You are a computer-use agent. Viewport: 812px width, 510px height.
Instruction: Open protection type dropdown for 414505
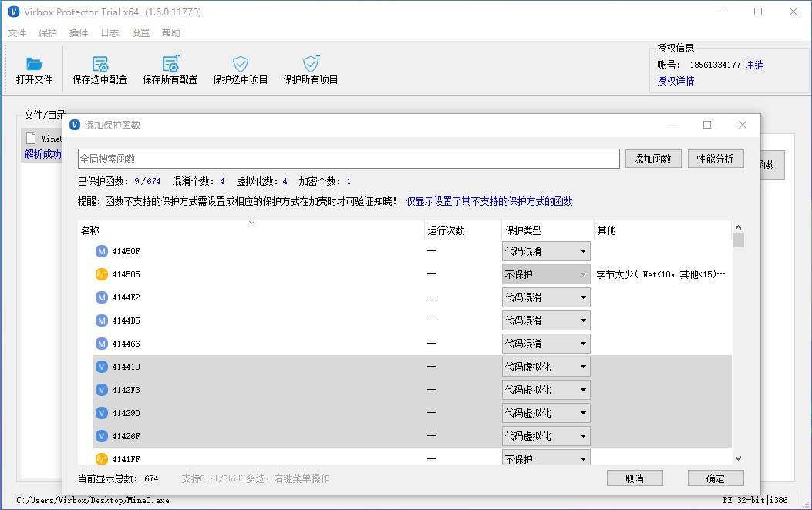[546, 274]
